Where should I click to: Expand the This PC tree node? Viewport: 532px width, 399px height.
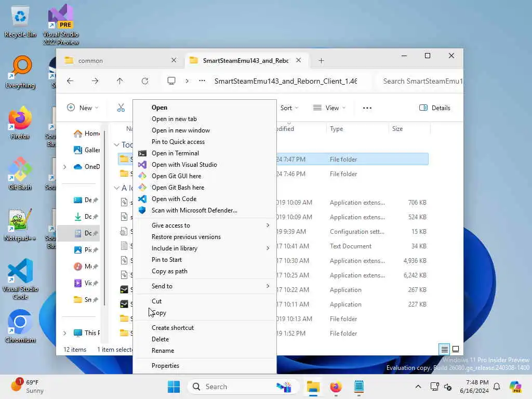(65, 333)
